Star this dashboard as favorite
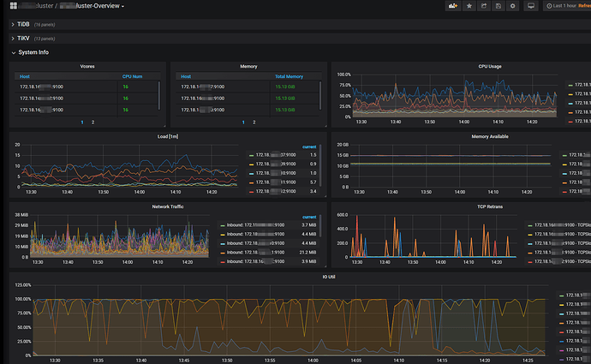The height and width of the screenshot is (364, 591). pos(469,6)
